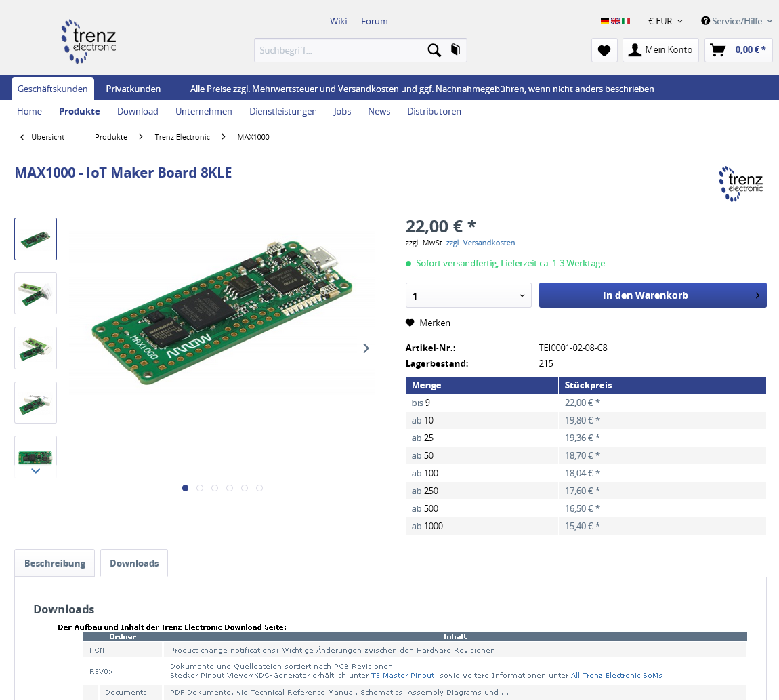The image size is (779, 700).
Task: Click the 'ab 1000' quantity row
Action: (586, 526)
